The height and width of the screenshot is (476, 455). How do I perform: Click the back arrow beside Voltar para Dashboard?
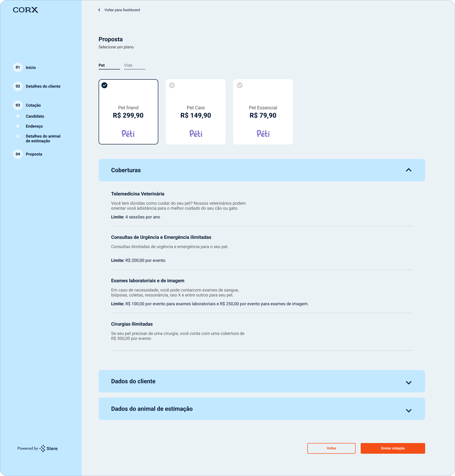(x=99, y=10)
